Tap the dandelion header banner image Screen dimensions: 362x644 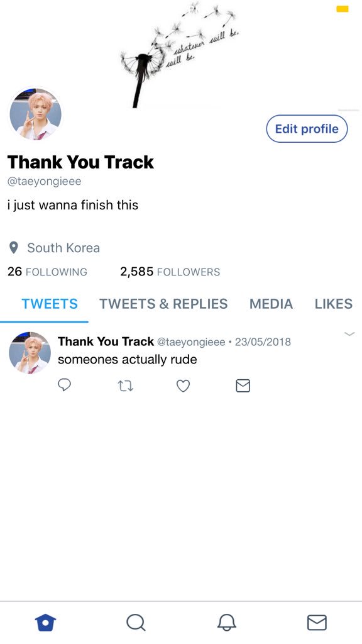point(181,55)
